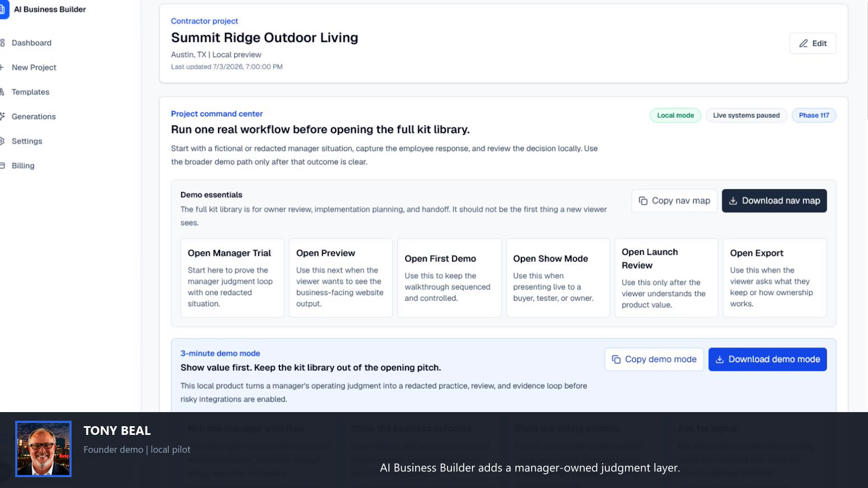Screen dimensions: 868x488
Task: Select the Open Show Mode card
Action: (558, 278)
